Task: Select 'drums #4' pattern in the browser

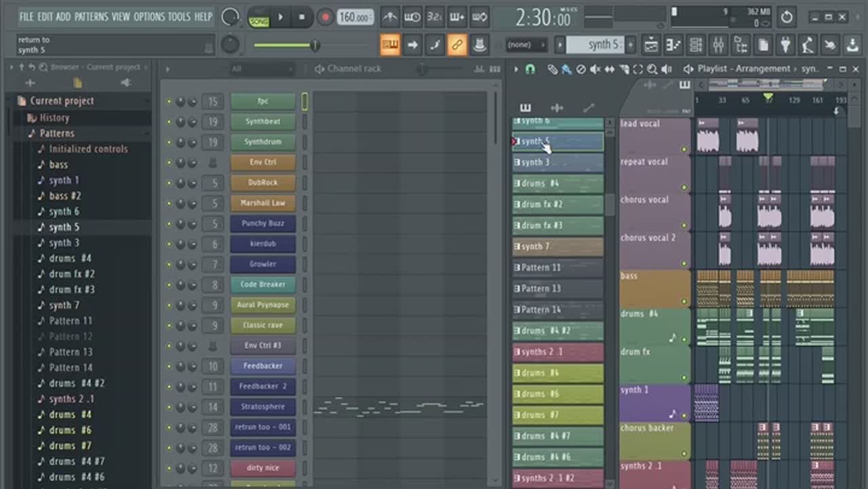Action: point(70,258)
